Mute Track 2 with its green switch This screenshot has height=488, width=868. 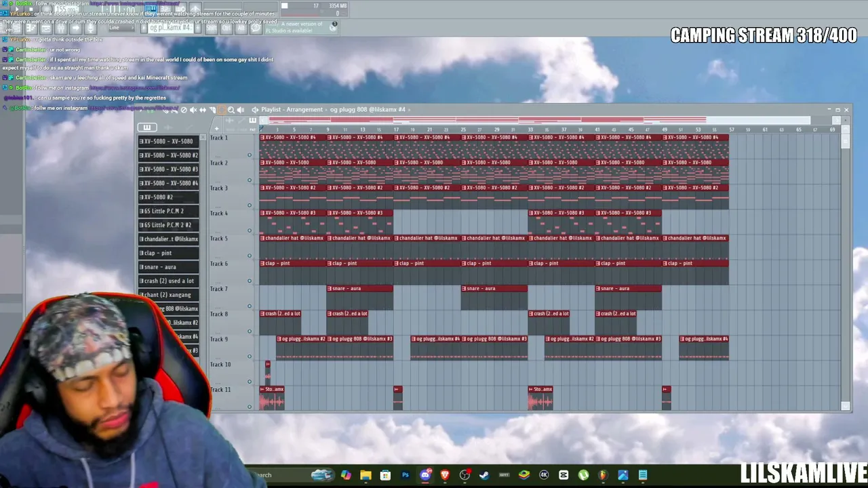pyautogui.click(x=250, y=180)
